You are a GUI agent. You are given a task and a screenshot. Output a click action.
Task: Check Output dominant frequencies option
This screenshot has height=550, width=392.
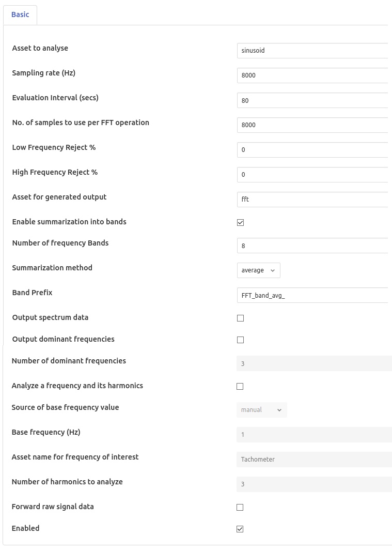pyautogui.click(x=240, y=340)
